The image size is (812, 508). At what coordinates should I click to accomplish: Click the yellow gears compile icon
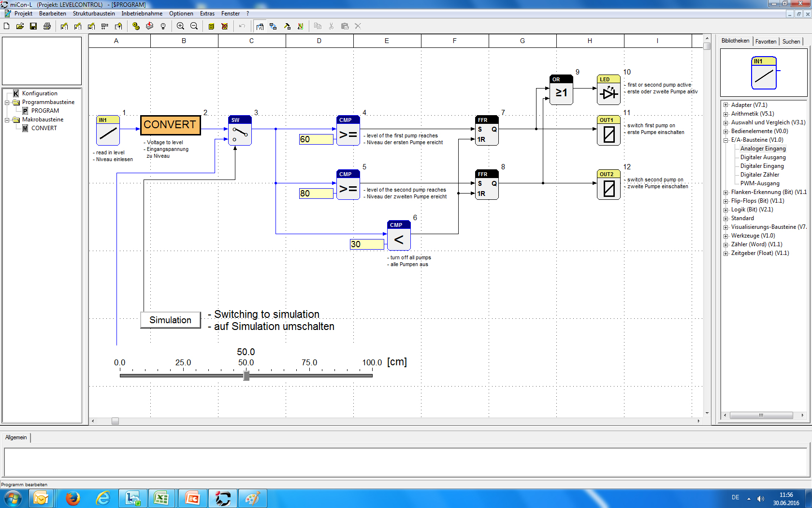[136, 26]
